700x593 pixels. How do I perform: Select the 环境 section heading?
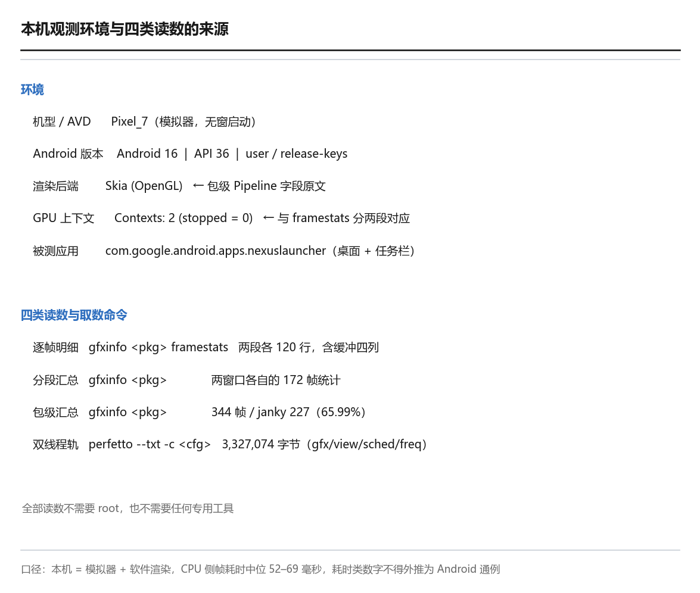pos(32,90)
